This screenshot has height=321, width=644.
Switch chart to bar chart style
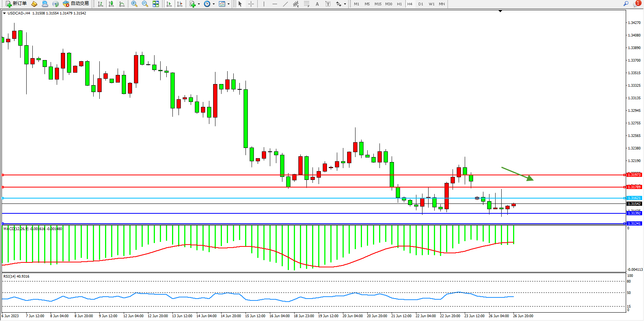[100, 4]
